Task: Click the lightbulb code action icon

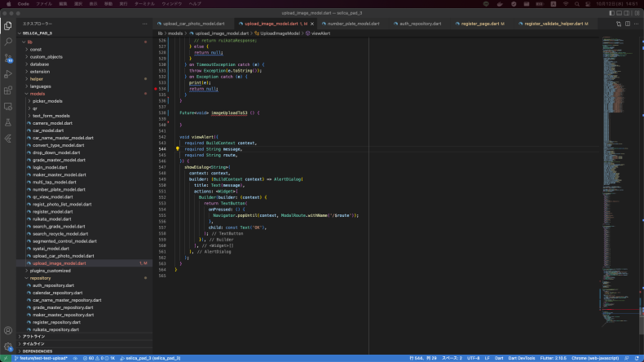Action: point(177,149)
